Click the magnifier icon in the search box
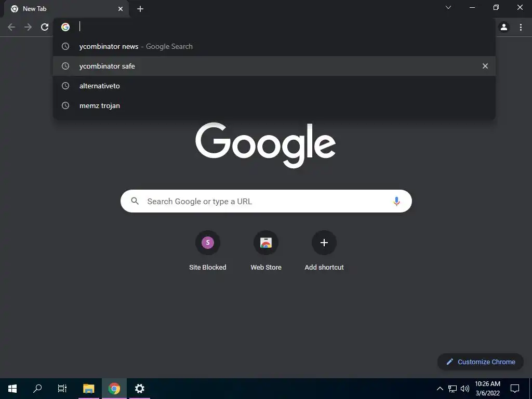532x399 pixels. (x=135, y=201)
